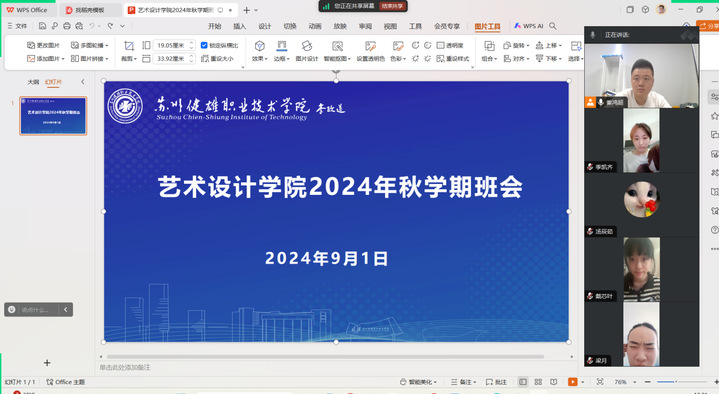The height and width of the screenshot is (394, 719).
Task: Toggle normal view button in status bar
Action: [523, 382]
